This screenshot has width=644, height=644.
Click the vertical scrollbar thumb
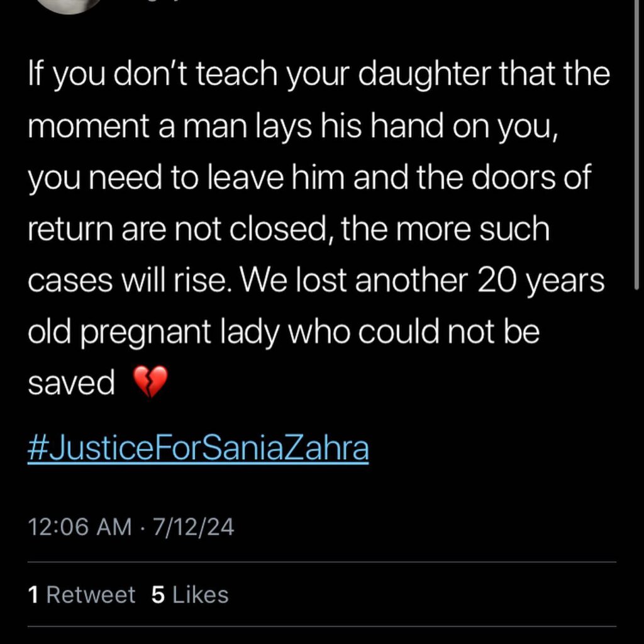click(636, 145)
